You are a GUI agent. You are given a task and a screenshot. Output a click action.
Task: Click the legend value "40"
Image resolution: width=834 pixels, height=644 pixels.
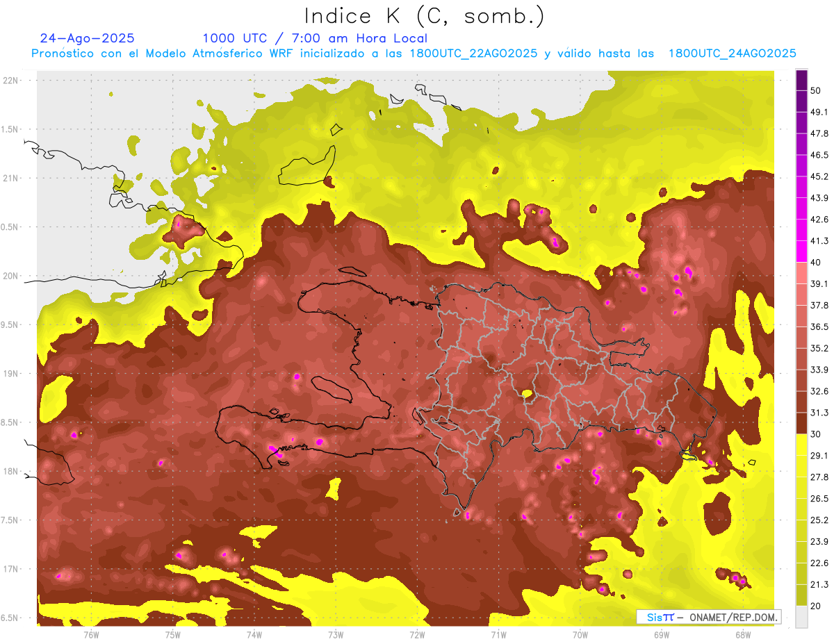pos(817,263)
